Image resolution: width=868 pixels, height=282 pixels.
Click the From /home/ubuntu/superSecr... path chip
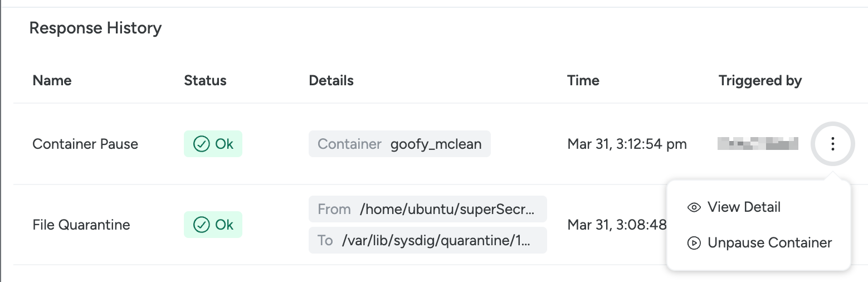[428, 209]
